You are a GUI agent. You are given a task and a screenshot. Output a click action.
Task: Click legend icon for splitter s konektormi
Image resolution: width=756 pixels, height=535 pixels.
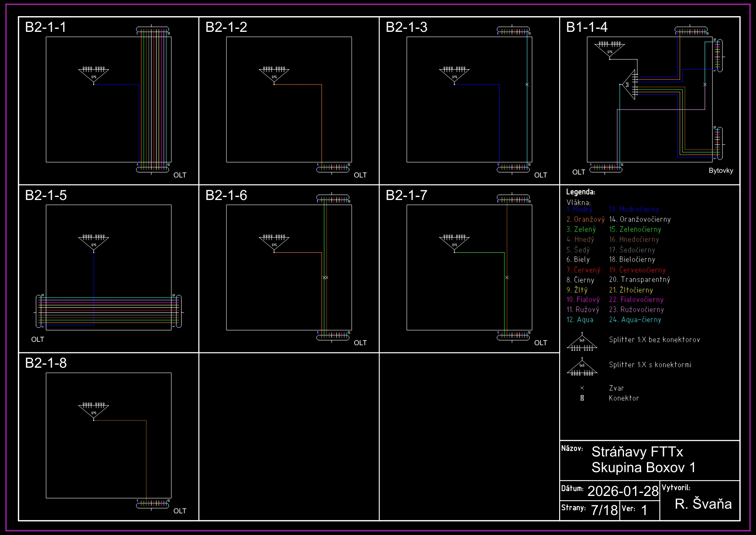pyautogui.click(x=582, y=368)
